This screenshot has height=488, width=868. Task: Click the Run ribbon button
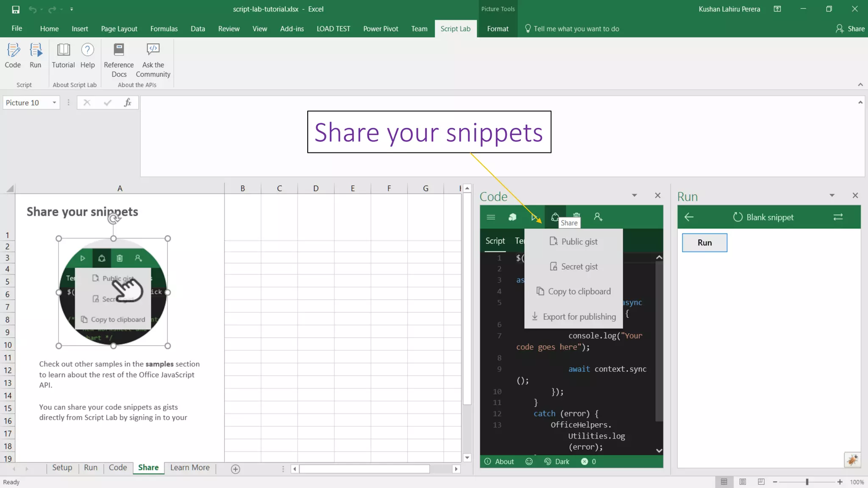point(36,55)
